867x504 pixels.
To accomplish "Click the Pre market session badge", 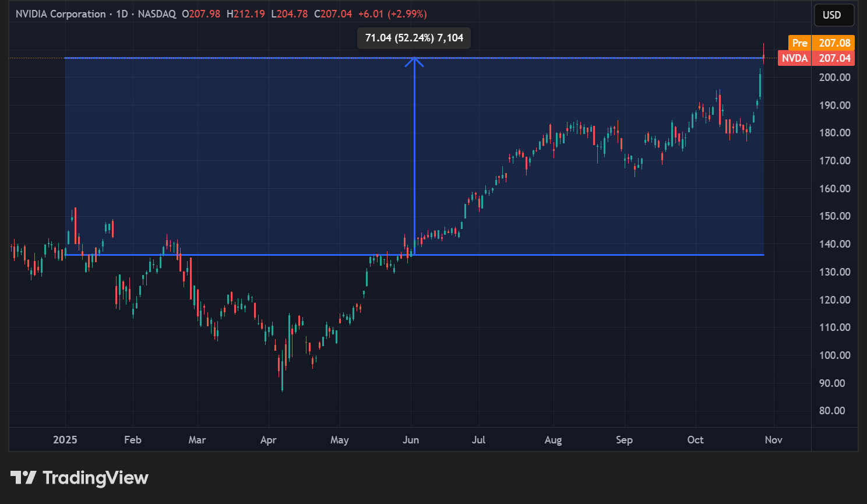I will pyautogui.click(x=799, y=43).
